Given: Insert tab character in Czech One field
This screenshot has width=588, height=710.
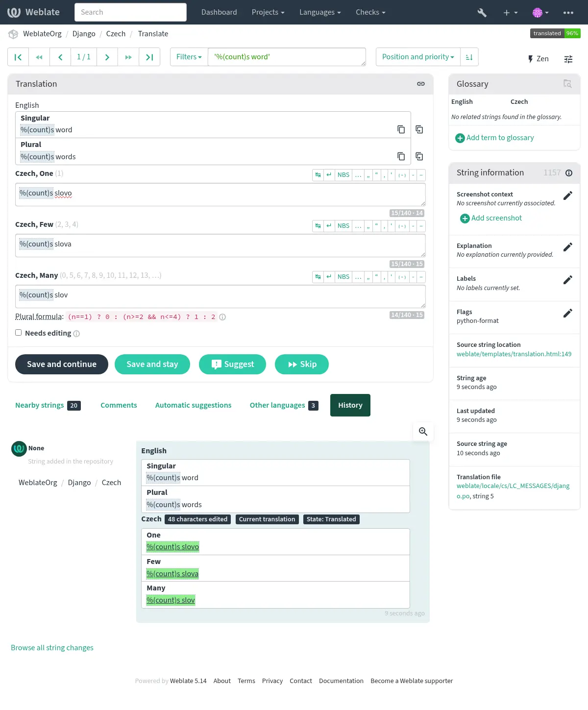Looking at the screenshot, I should 318,175.
